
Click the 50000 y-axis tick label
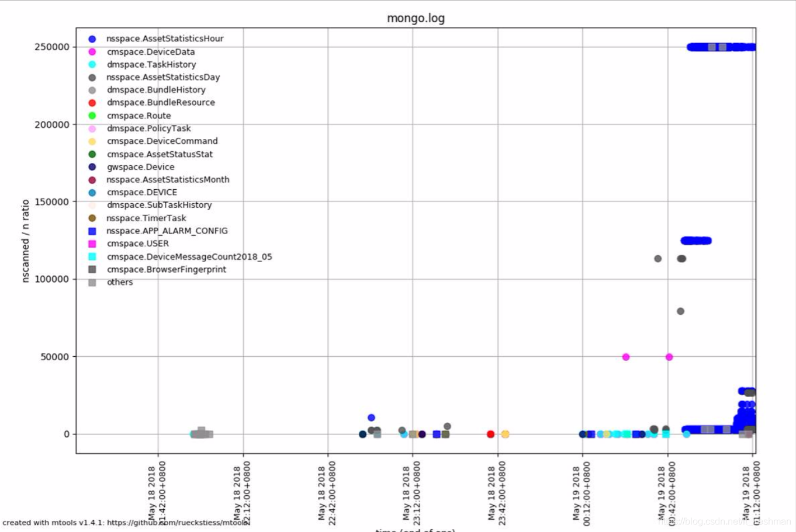(x=55, y=357)
